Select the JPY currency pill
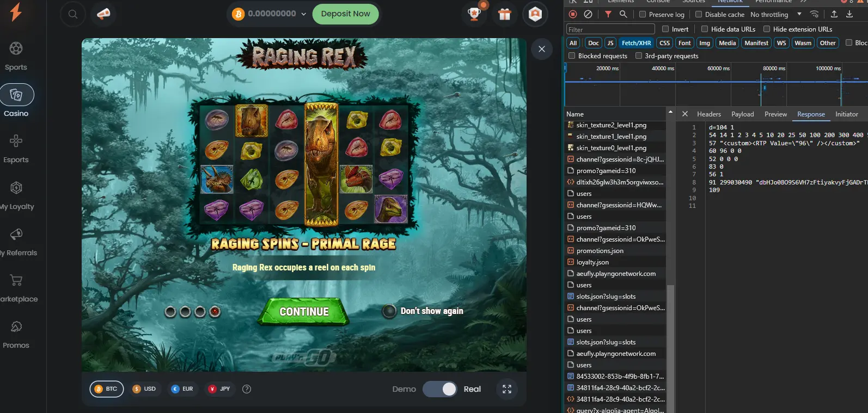This screenshot has width=868, height=413. (x=219, y=389)
